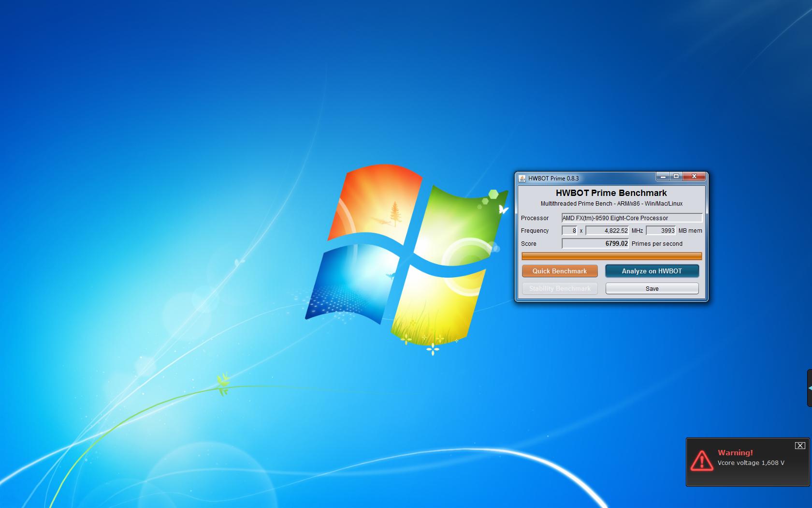Expand the side panel arrow at screen edge
The image size is (812, 508).
pyautogui.click(x=810, y=388)
